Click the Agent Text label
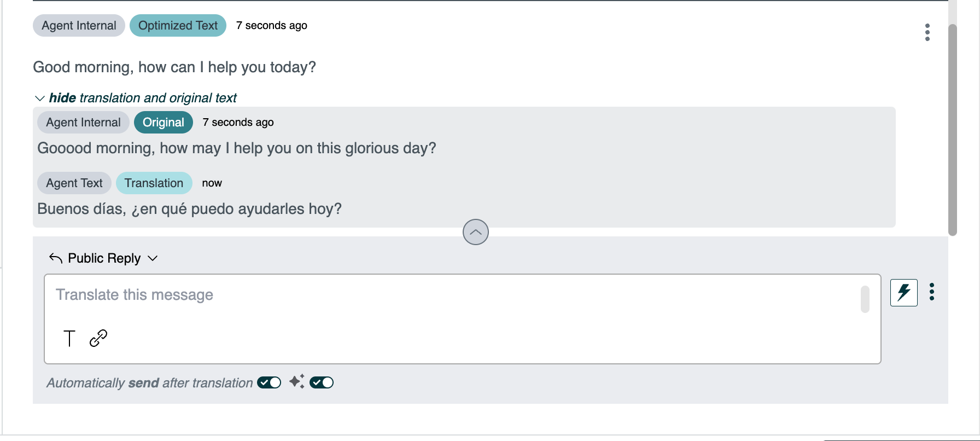980x441 pixels. click(74, 183)
